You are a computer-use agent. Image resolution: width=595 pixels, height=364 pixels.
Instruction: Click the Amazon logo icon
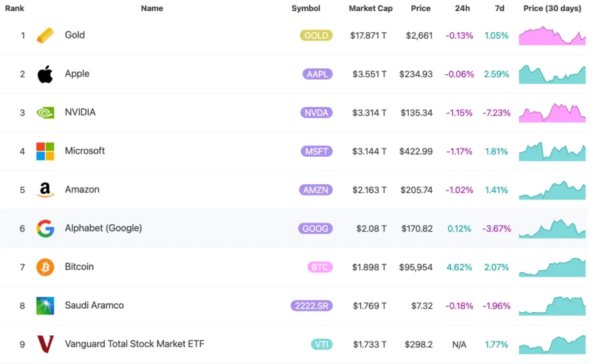(45, 190)
